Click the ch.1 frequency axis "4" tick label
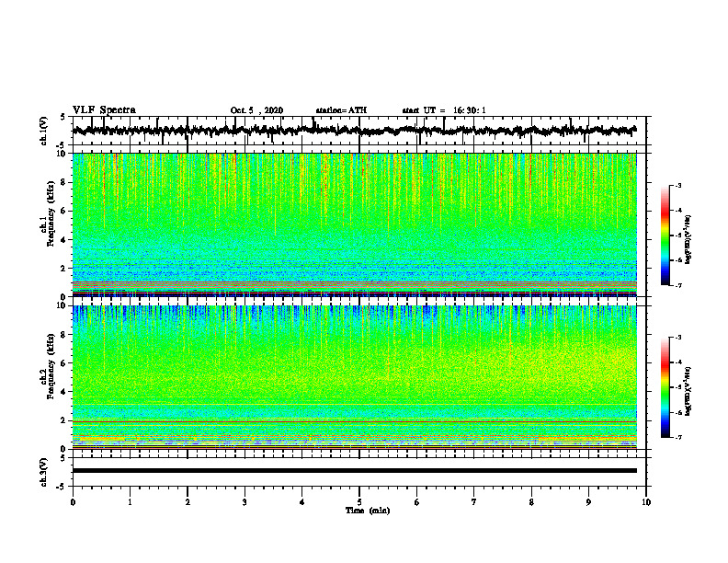This screenshot has width=728, height=563. point(63,240)
